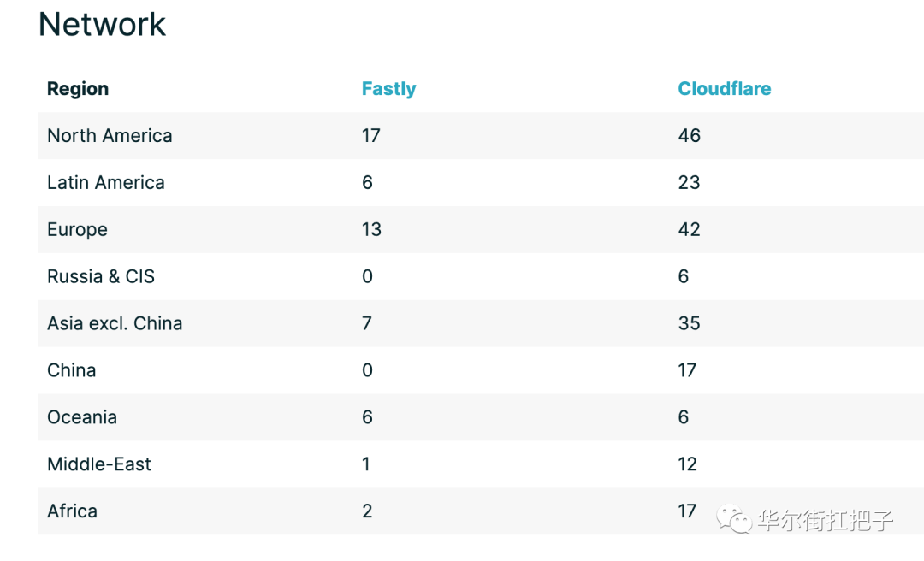
Task: Click the Middle-East row label
Action: 99,464
